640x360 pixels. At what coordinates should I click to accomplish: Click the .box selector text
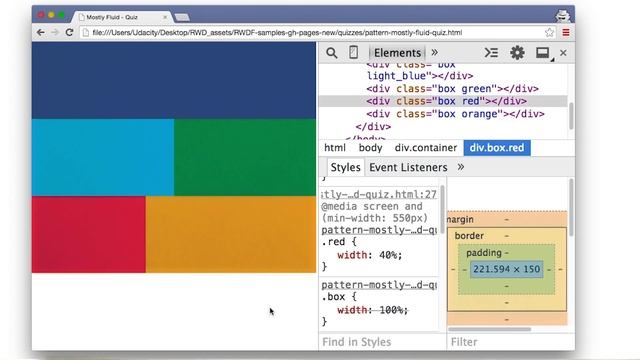tap(333, 297)
